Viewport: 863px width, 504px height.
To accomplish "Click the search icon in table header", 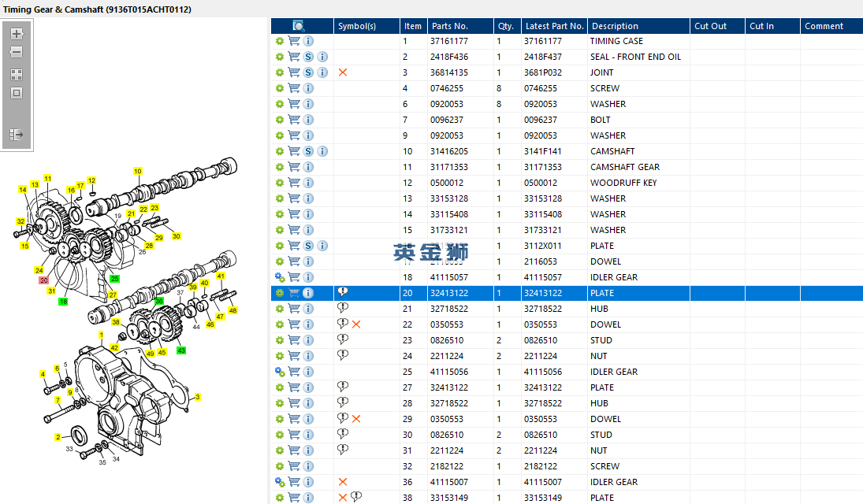I will (x=299, y=26).
